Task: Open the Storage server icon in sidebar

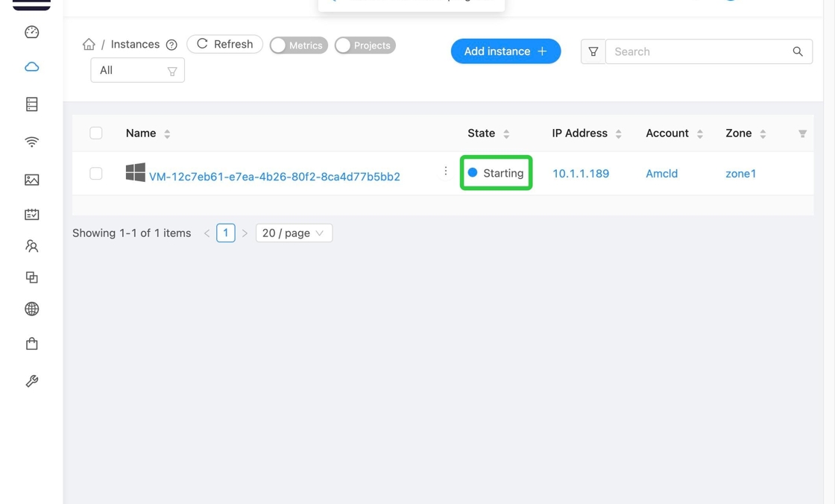Action: coord(31,104)
